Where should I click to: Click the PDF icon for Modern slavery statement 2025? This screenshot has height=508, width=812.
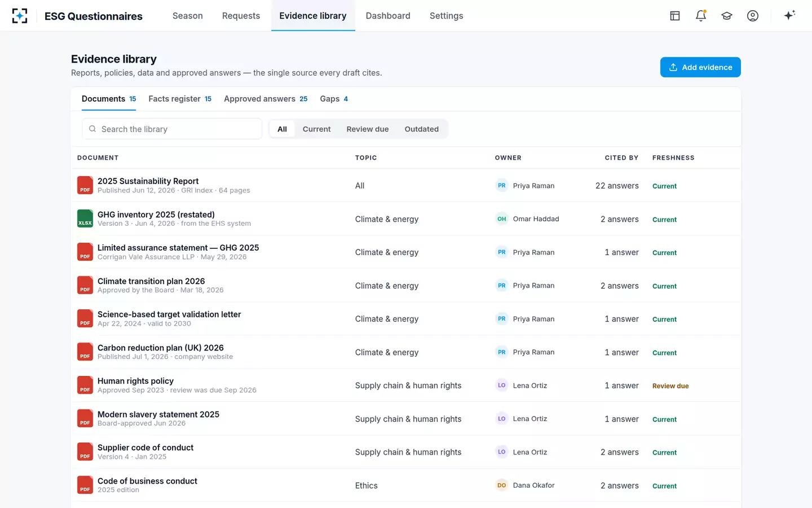(85, 418)
